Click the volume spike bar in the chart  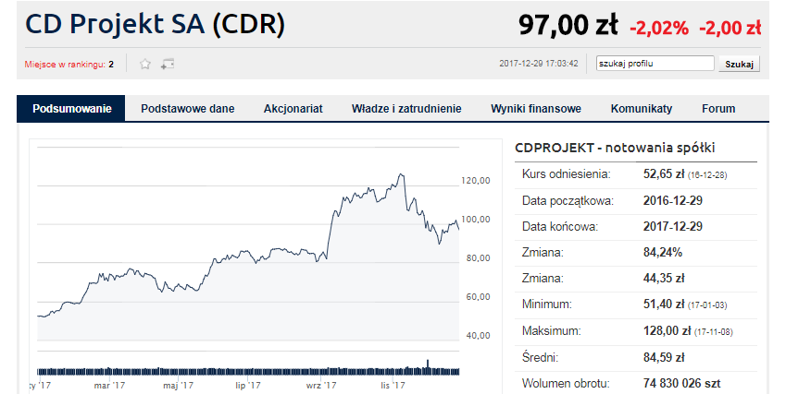pos(428,367)
